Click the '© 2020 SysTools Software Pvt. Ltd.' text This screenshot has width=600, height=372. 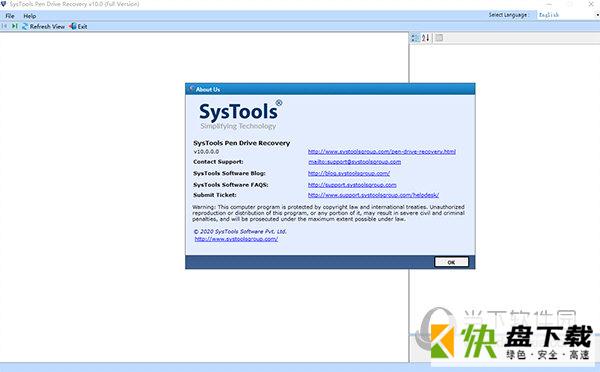pos(240,232)
